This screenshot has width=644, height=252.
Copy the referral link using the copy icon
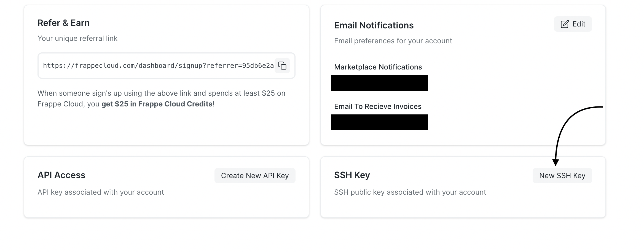point(282,66)
